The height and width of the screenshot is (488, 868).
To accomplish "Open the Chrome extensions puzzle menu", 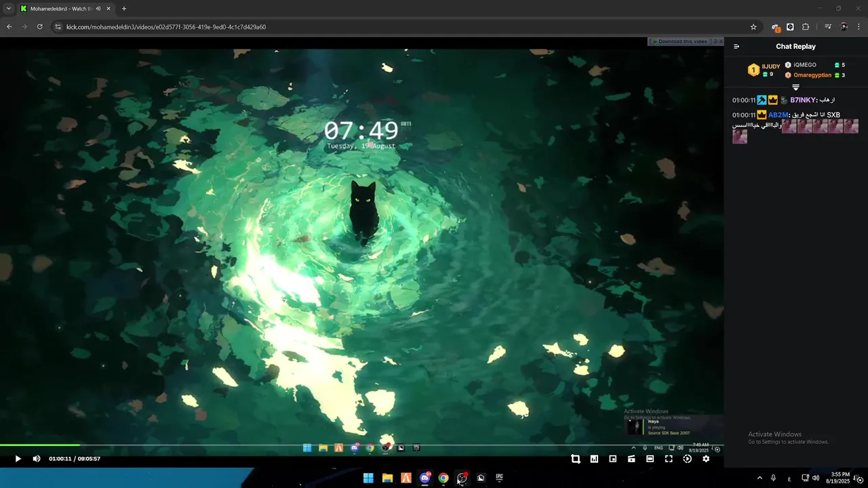I will pos(806,27).
